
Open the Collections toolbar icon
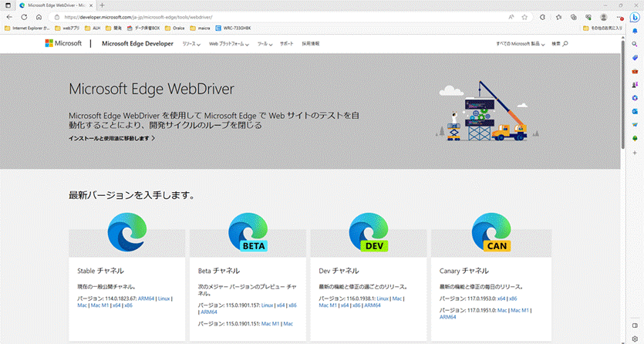[574, 17]
